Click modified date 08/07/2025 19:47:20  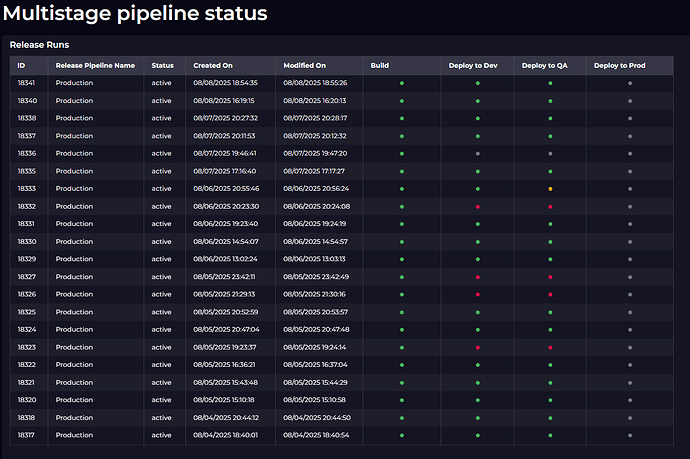(315, 153)
